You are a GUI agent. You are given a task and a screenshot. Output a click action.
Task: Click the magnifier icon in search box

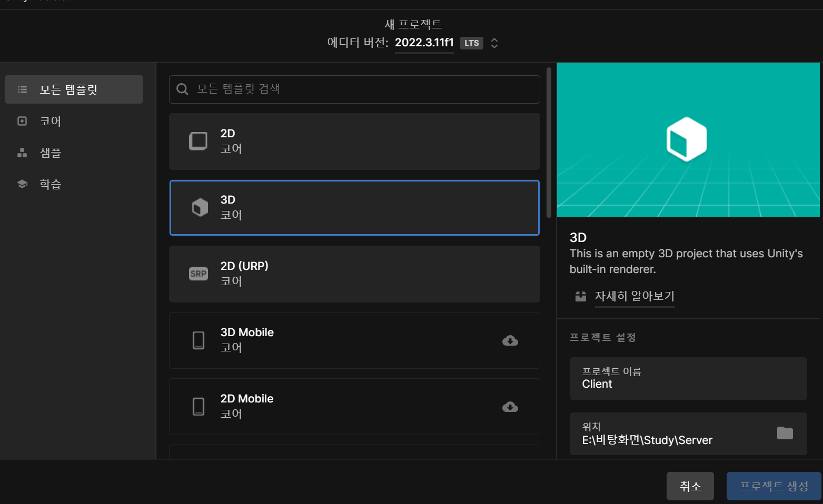182,89
